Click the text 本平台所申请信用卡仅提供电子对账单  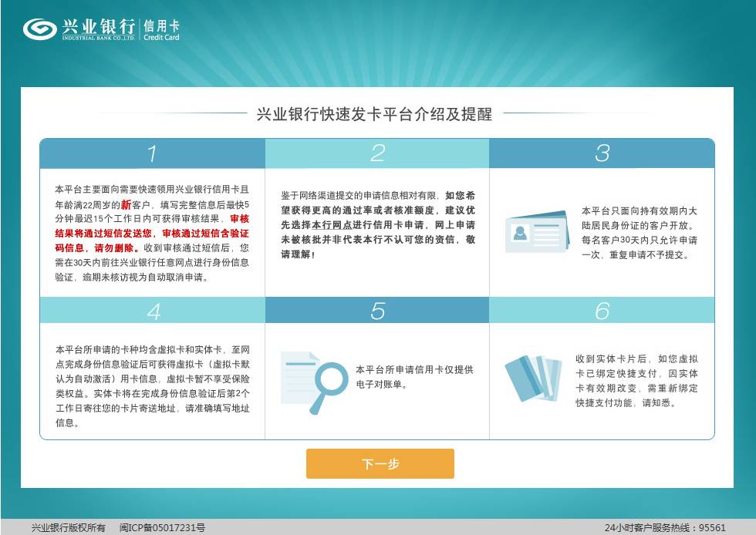(x=414, y=377)
